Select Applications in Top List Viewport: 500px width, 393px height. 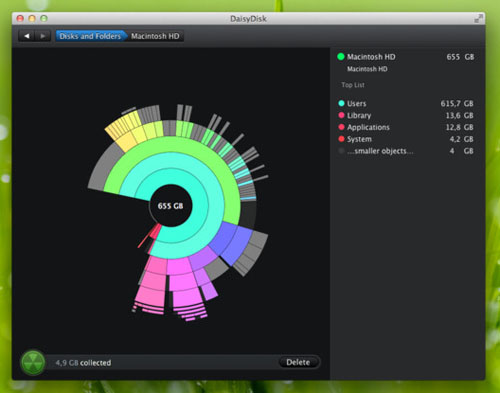coord(406,127)
